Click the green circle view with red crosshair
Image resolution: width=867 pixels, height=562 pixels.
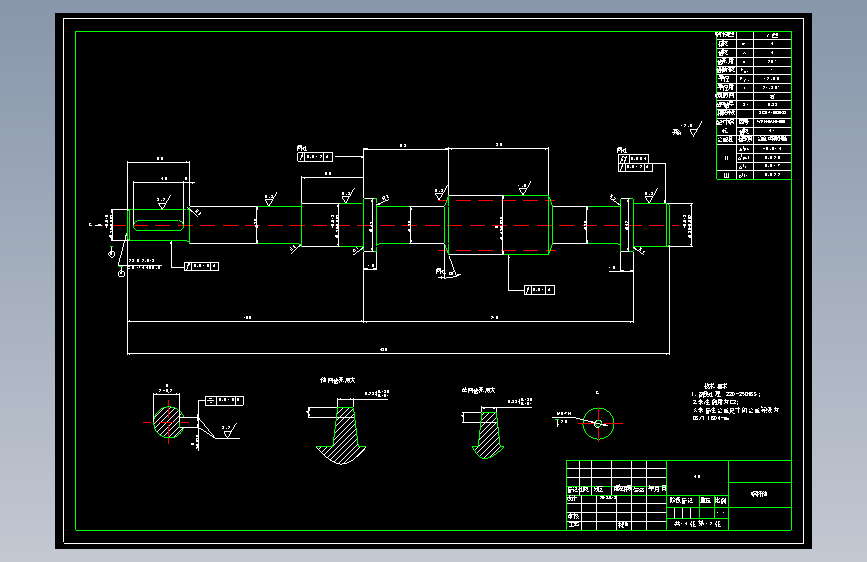pos(598,424)
